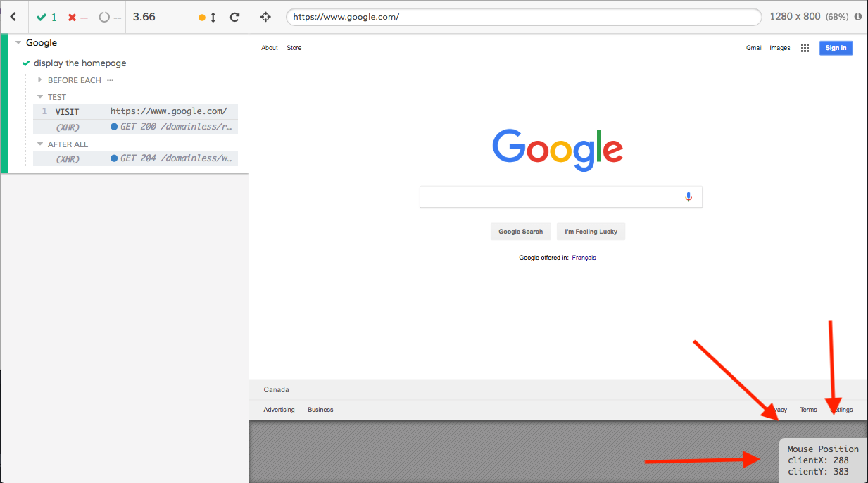Viewport: 868px width, 483px height.
Task: Click the green checkmark beside display the homepage
Action: [x=26, y=63]
